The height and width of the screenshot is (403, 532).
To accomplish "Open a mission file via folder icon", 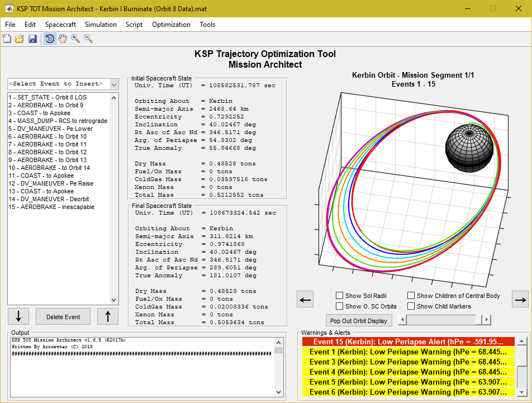I will click(x=20, y=39).
